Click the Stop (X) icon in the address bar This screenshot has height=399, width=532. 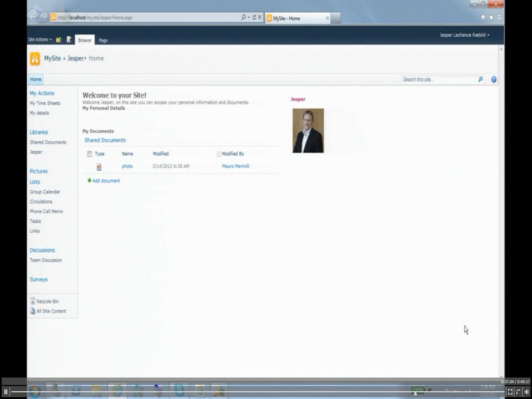[259, 17]
